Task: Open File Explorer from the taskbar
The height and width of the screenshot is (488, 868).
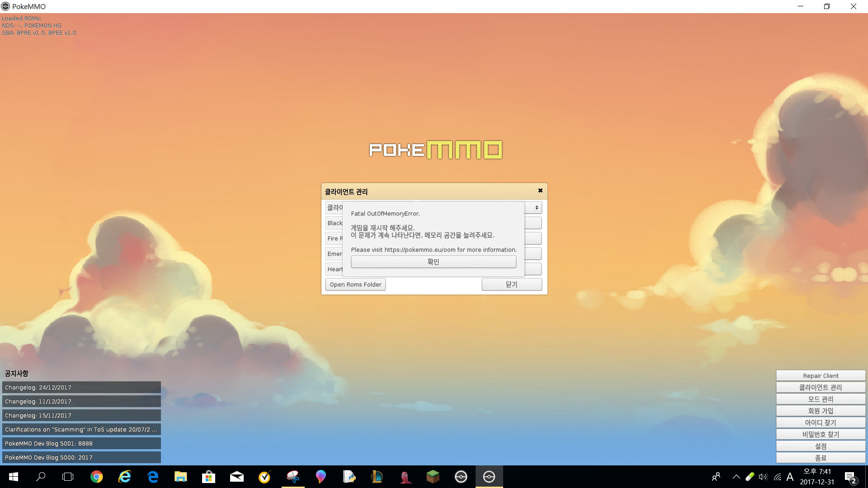Action: click(x=181, y=477)
